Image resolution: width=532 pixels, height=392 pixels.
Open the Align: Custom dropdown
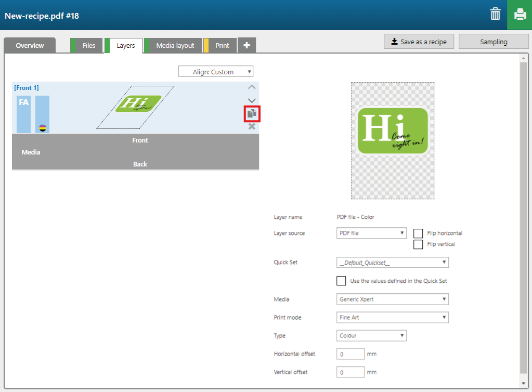(x=216, y=72)
